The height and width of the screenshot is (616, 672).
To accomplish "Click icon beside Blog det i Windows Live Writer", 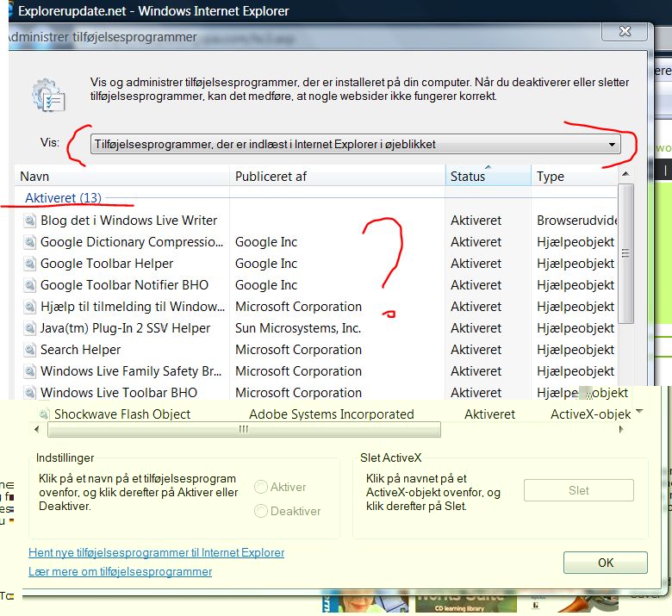I will [x=29, y=221].
